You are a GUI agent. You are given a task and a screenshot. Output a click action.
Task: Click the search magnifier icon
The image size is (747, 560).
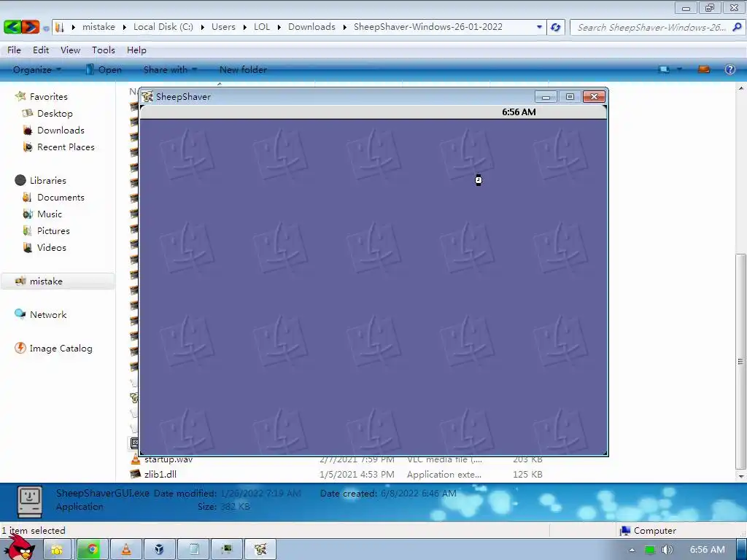pos(737,27)
